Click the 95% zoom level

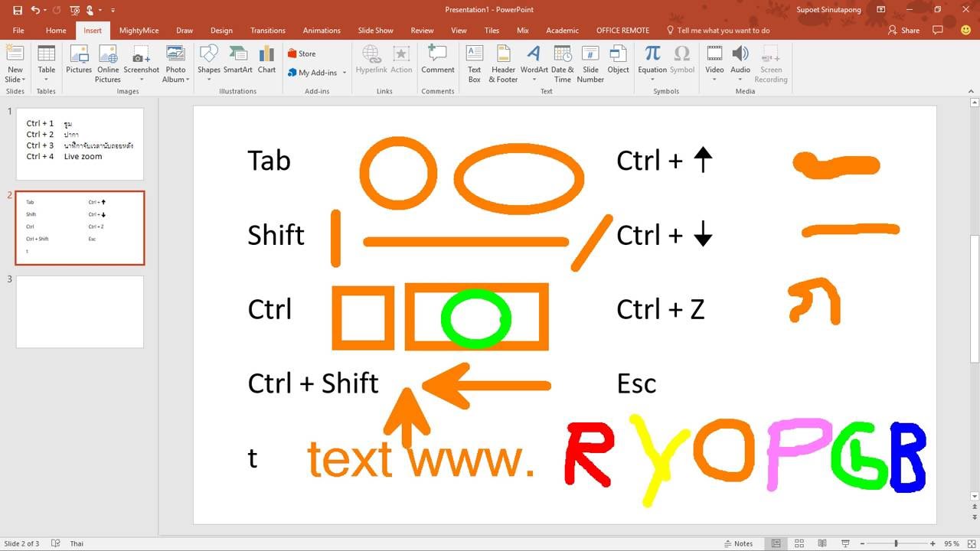[x=951, y=543]
